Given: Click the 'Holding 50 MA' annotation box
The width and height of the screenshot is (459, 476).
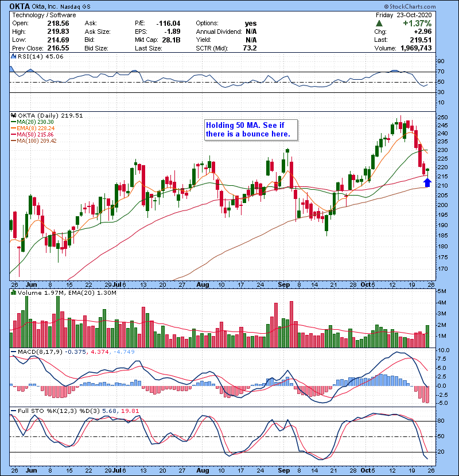Looking at the screenshot, I should coord(248,130).
